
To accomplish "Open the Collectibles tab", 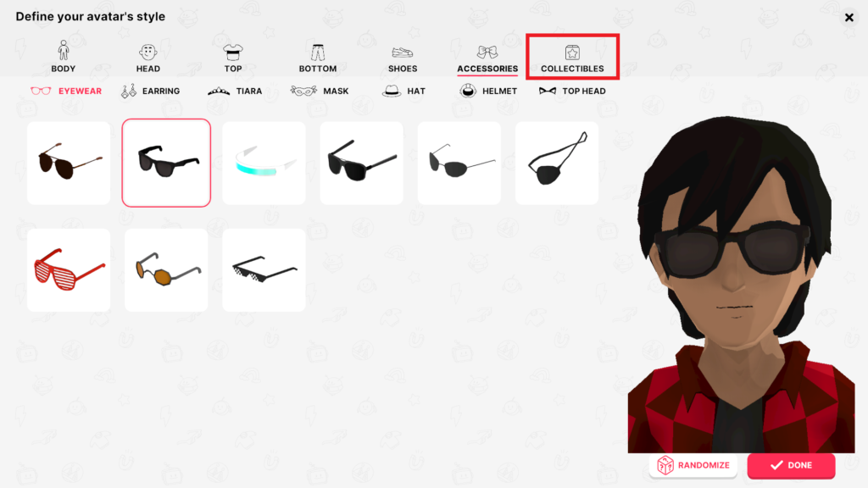I will click(572, 57).
